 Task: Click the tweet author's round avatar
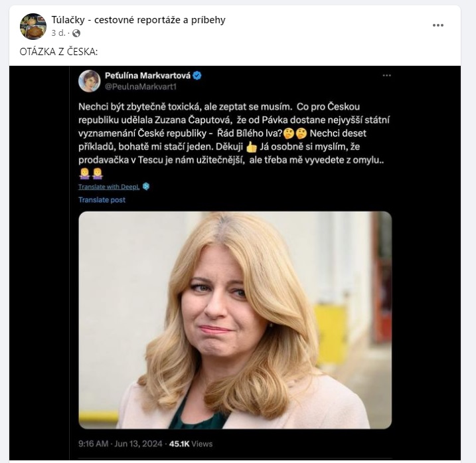[89, 80]
